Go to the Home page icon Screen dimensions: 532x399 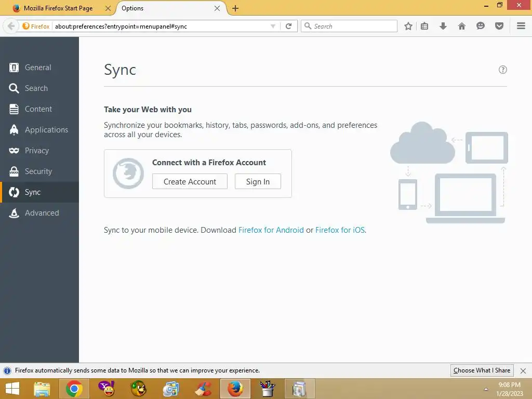[x=462, y=26]
